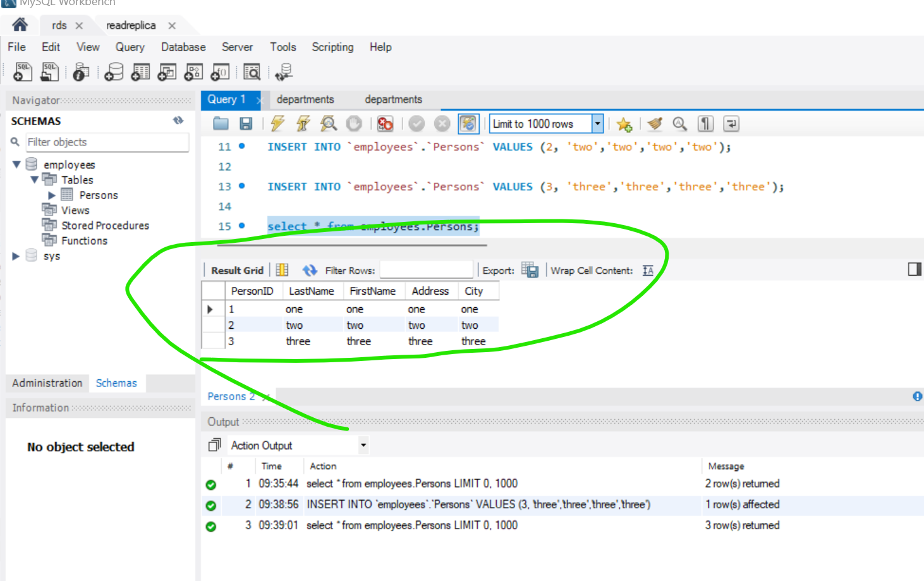924x581 pixels.
Task: Create a new stored function
Action: pos(219,71)
